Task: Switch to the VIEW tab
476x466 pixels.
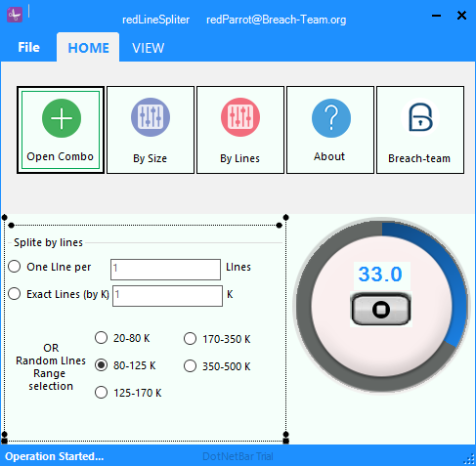Action: (x=149, y=48)
